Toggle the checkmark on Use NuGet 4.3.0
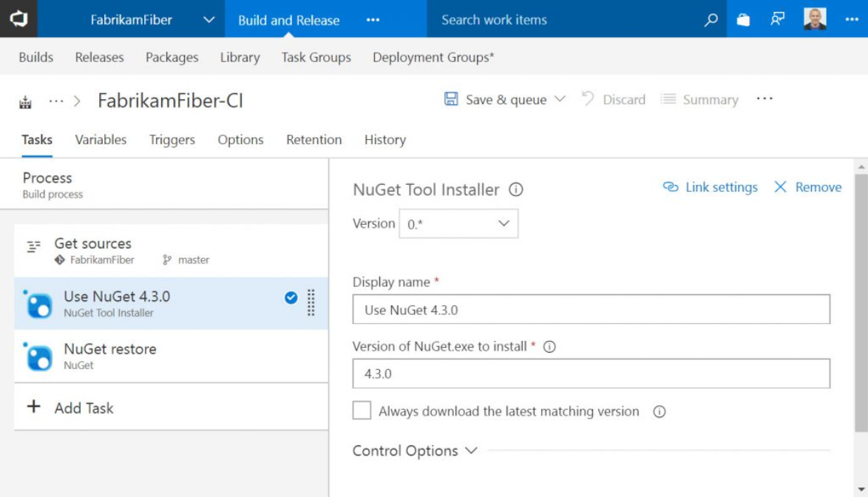 [291, 298]
